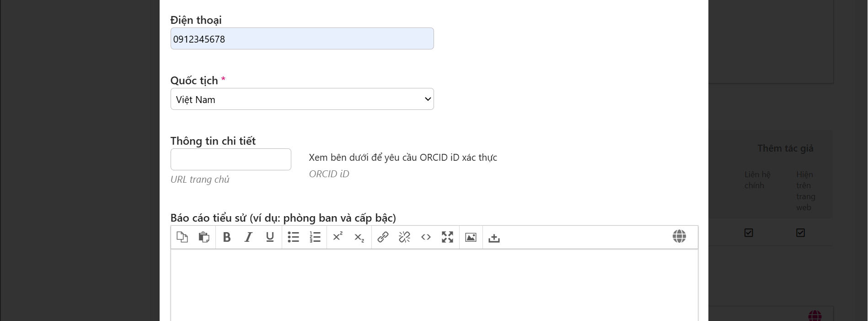868x321 pixels.
Task: Click the Thêm tác giả link
Action: coord(785,148)
